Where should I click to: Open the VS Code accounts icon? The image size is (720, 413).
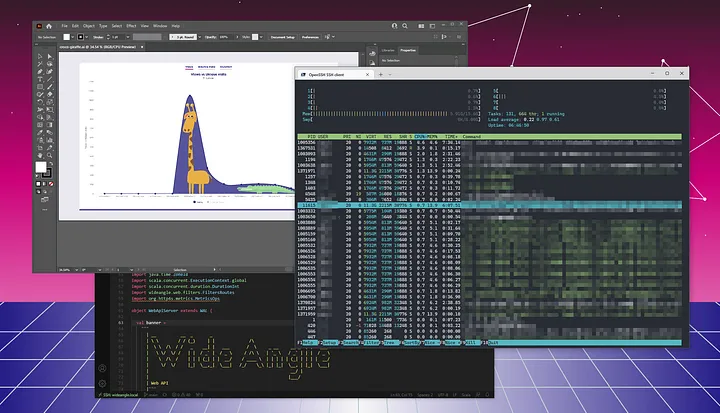point(103,369)
